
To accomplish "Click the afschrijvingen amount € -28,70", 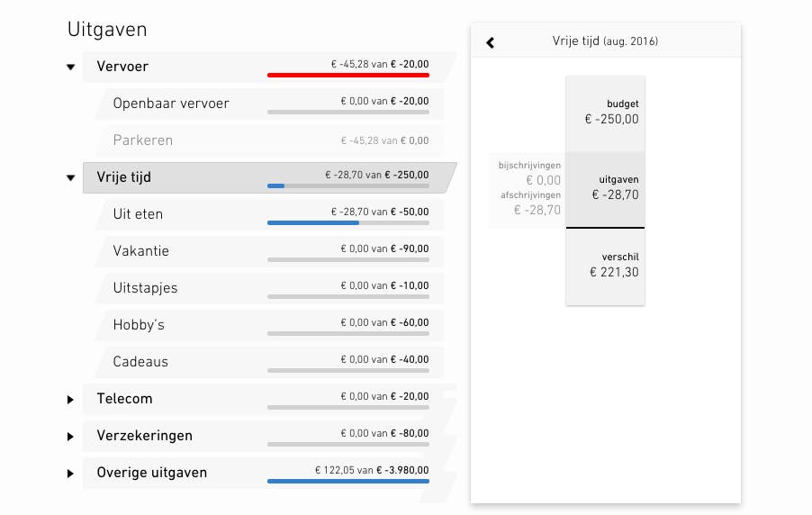I will (x=537, y=210).
